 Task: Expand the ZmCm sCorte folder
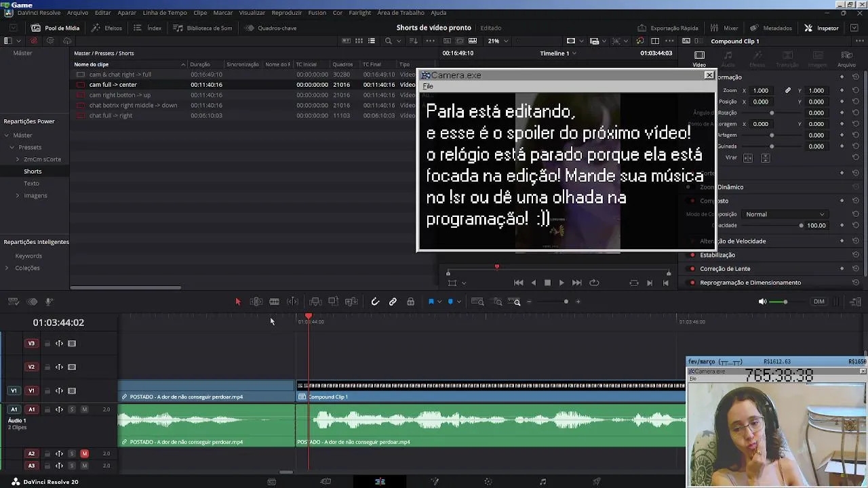[18, 159]
